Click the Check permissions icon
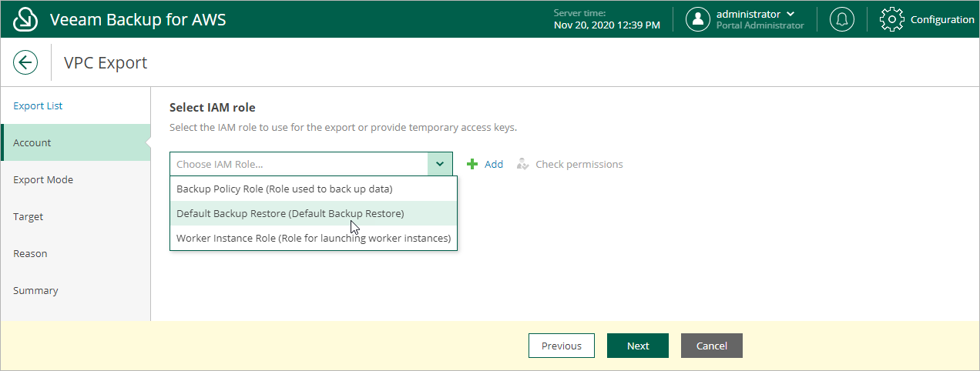The image size is (980, 371). pyautogui.click(x=523, y=164)
